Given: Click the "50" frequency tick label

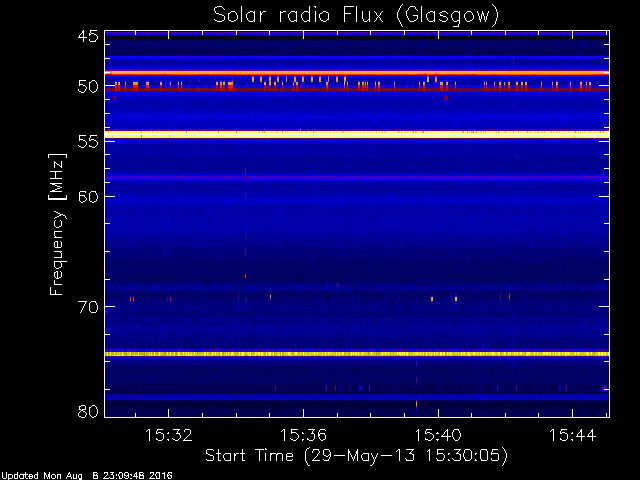Looking at the screenshot, I should point(88,87).
